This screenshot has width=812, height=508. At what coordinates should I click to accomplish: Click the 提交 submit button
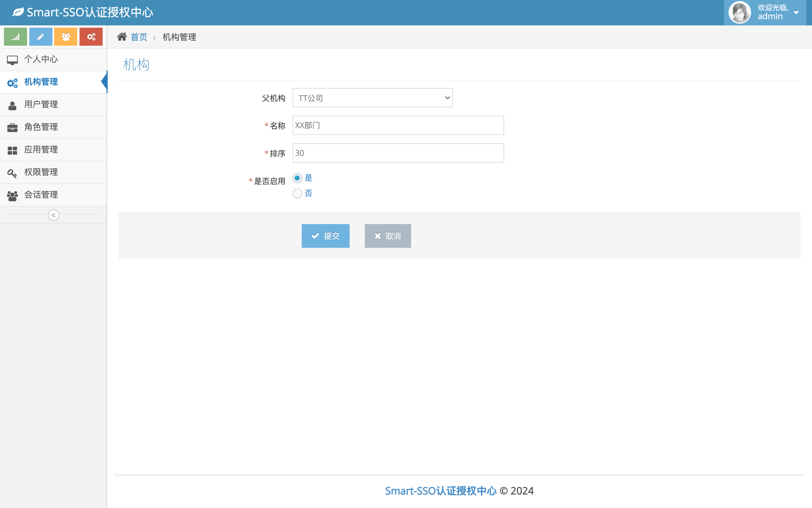pos(325,236)
